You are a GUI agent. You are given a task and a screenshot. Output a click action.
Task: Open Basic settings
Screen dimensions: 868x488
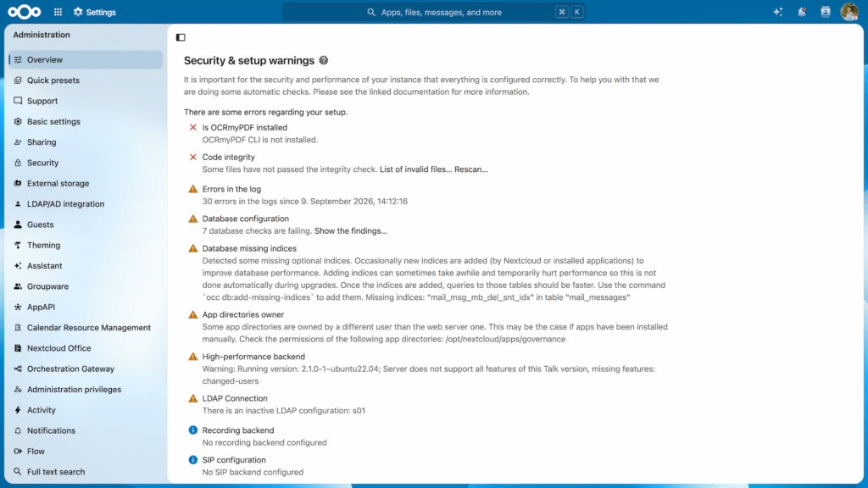click(86, 122)
